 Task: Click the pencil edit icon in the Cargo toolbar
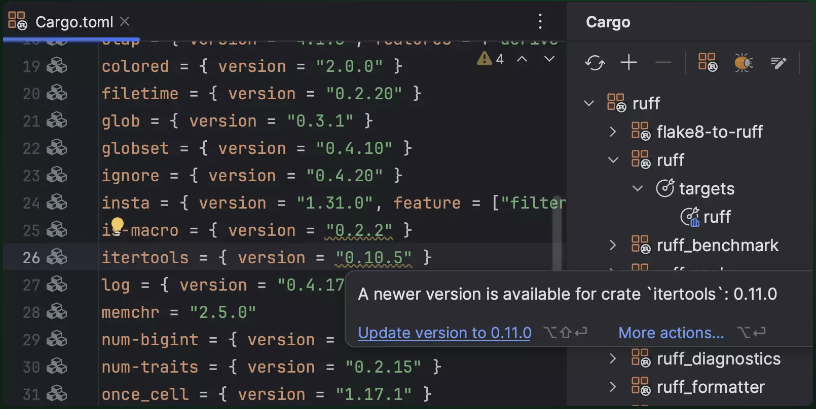point(778,63)
